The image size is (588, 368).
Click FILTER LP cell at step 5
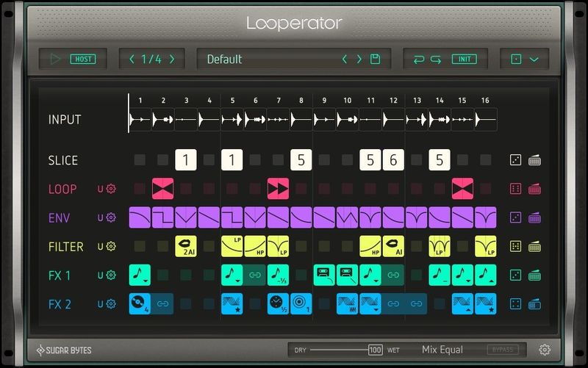point(232,246)
